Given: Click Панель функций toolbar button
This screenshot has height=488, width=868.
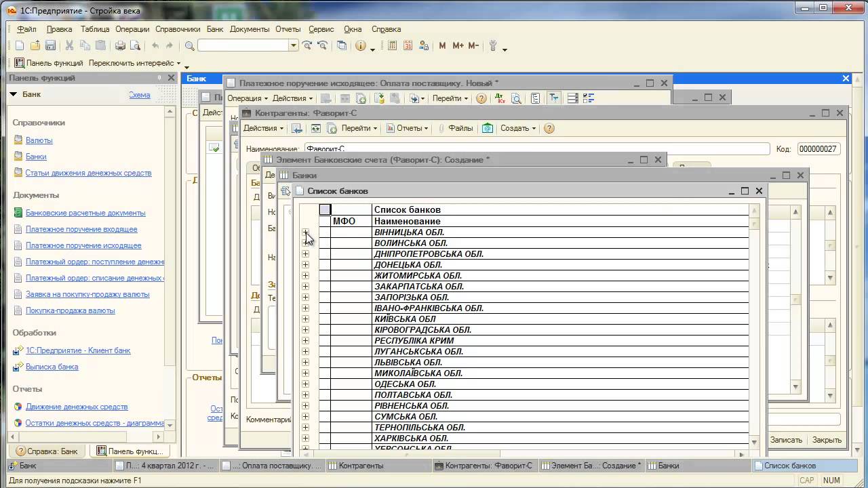Looking at the screenshot, I should click(49, 63).
